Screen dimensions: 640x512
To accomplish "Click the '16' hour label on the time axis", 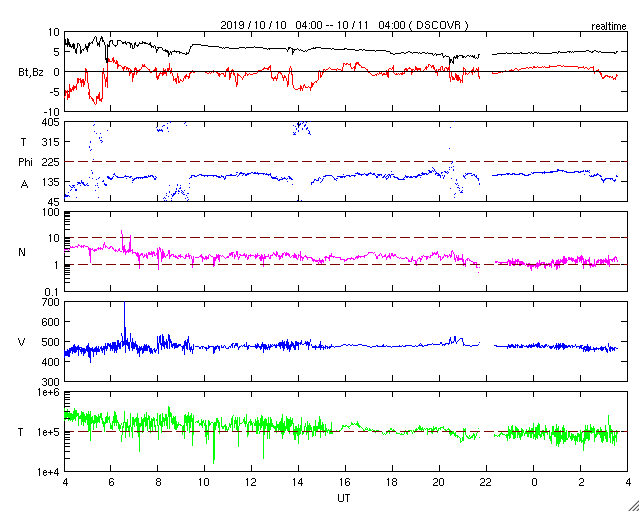I will (x=345, y=483).
